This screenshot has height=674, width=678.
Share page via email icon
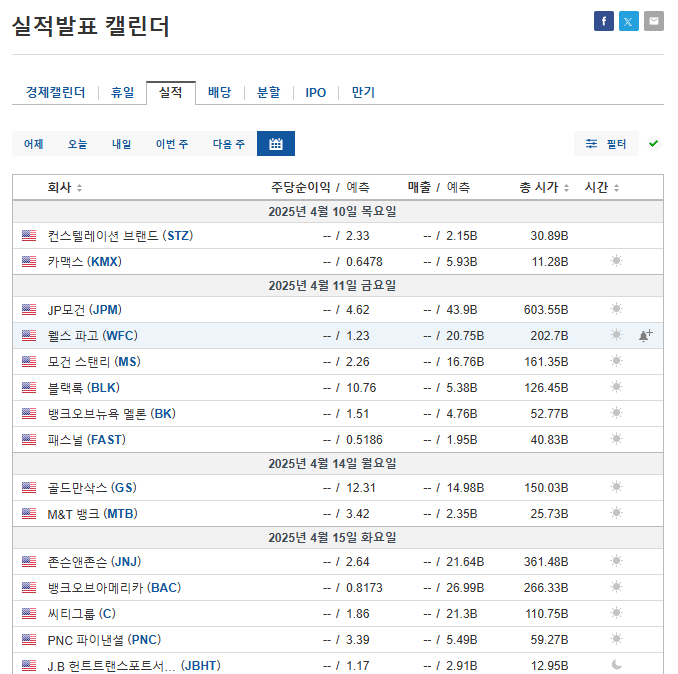(654, 21)
